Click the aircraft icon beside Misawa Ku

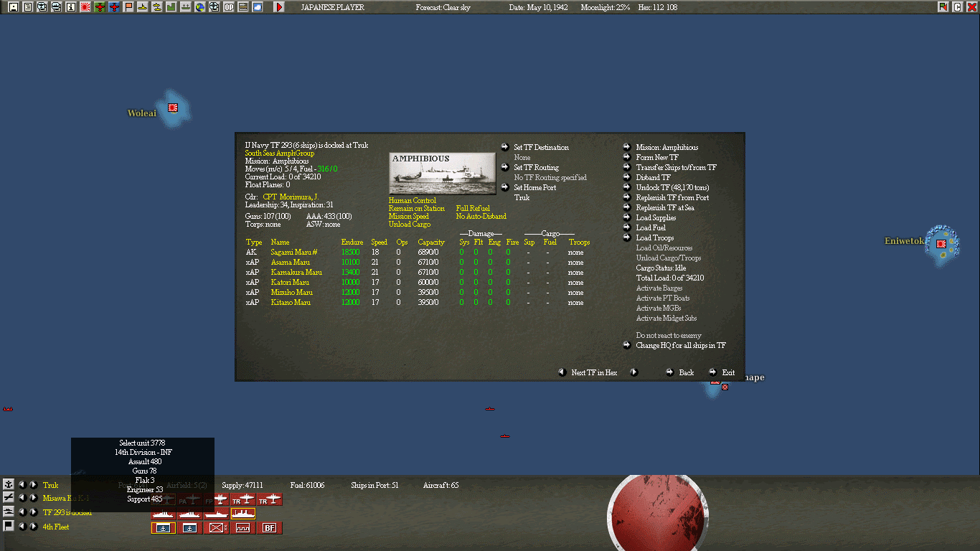(x=9, y=497)
